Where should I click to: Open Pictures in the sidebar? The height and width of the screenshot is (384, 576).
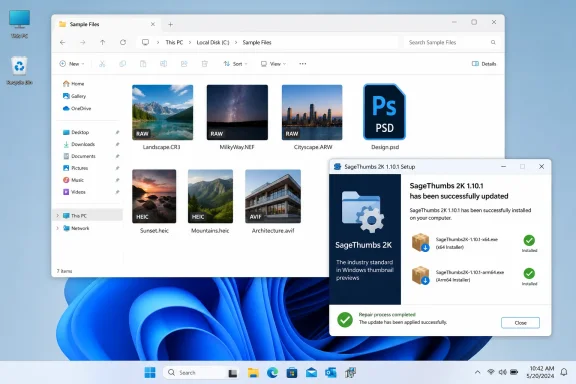(x=76, y=168)
